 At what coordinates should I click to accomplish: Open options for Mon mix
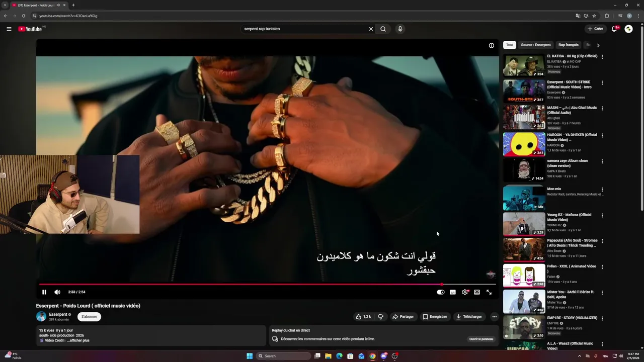pos(602,190)
